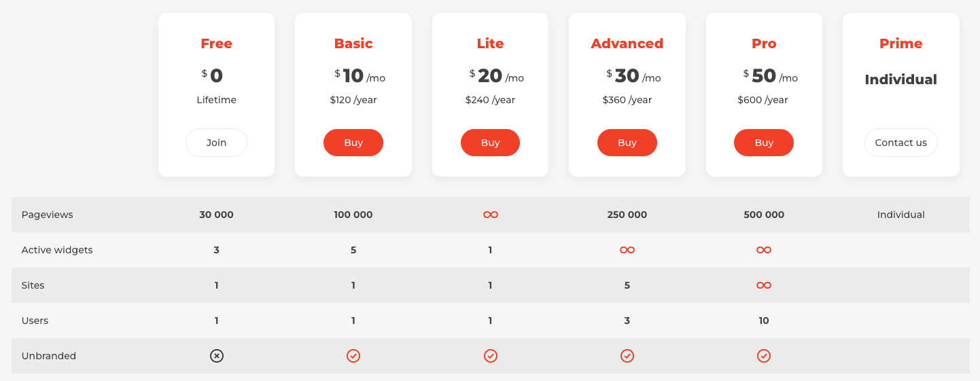The width and height of the screenshot is (980, 381).
Task: Buy the Pro $50 plan
Action: [x=764, y=143]
